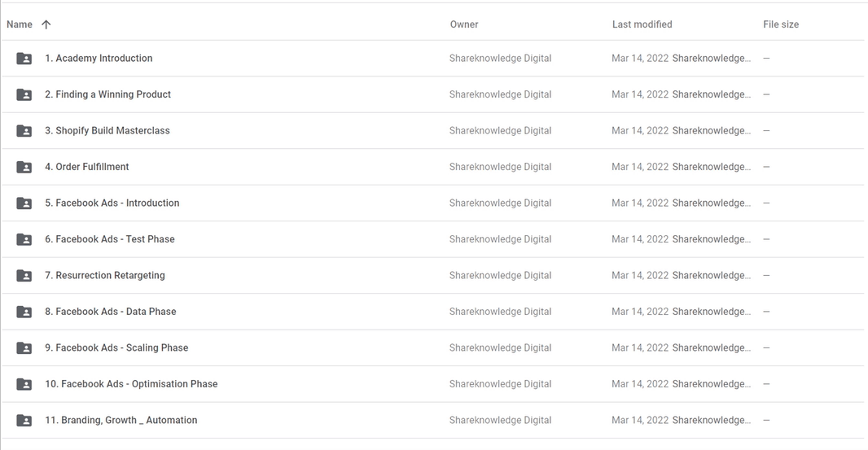
Task: Select the Facebook Ads - Test Phase folder name
Action: click(110, 239)
